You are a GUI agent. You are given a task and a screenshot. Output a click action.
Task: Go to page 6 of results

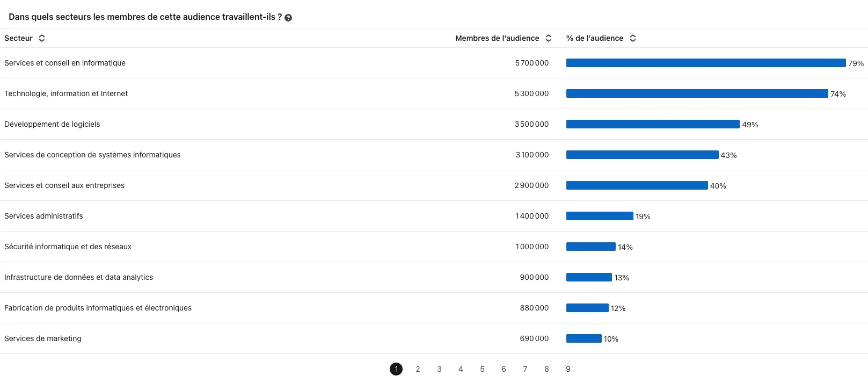point(504,369)
